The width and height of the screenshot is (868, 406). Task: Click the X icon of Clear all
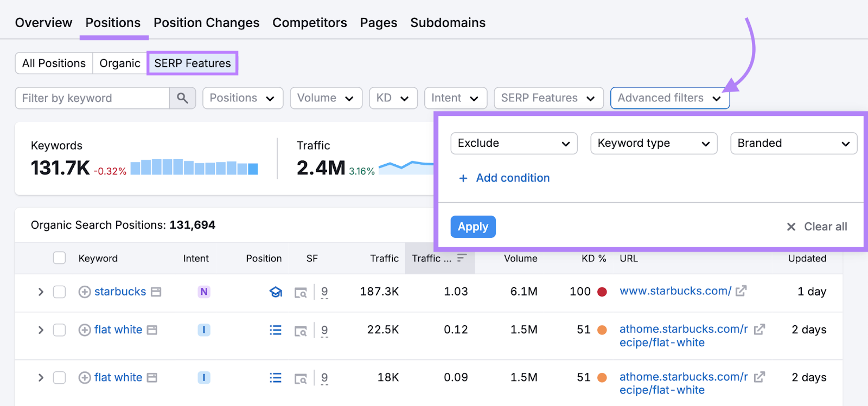pos(791,227)
